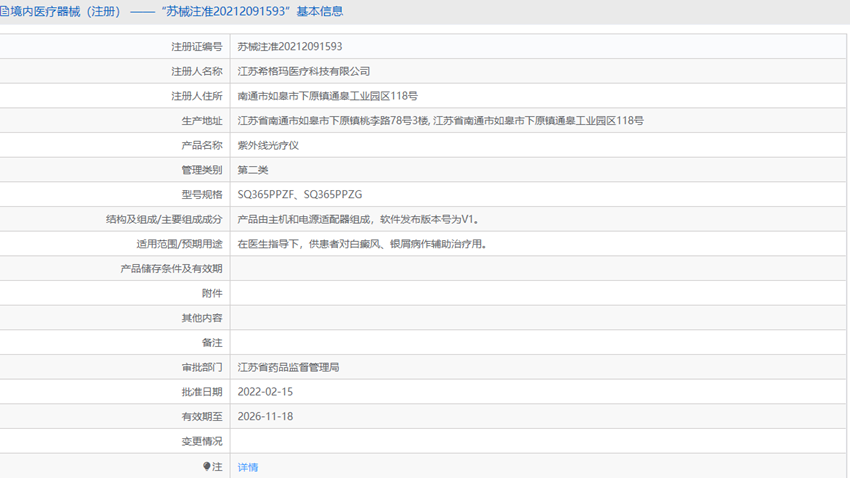850x478 pixels.
Task: Select approval department 江苏省药品监督管理局
Action: tap(288, 367)
